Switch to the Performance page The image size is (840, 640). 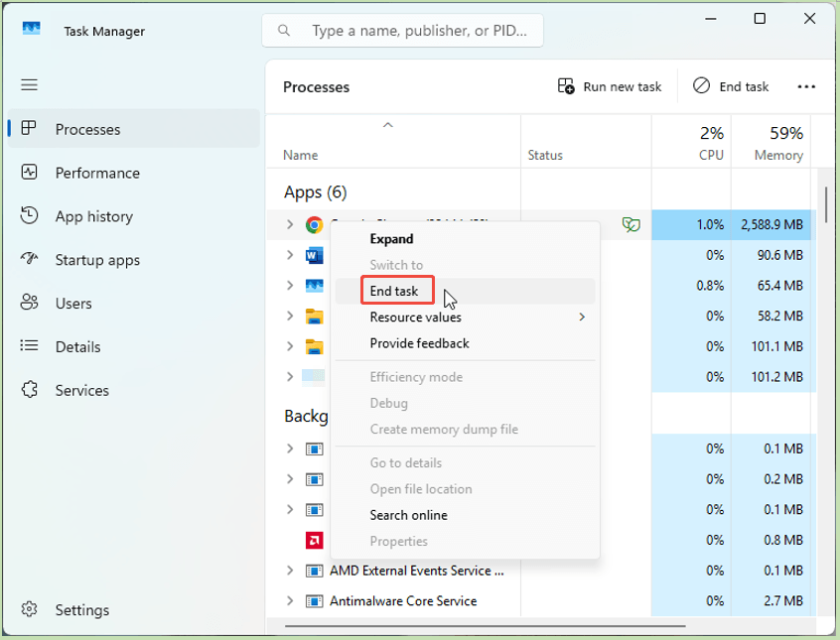pyautogui.click(x=134, y=173)
